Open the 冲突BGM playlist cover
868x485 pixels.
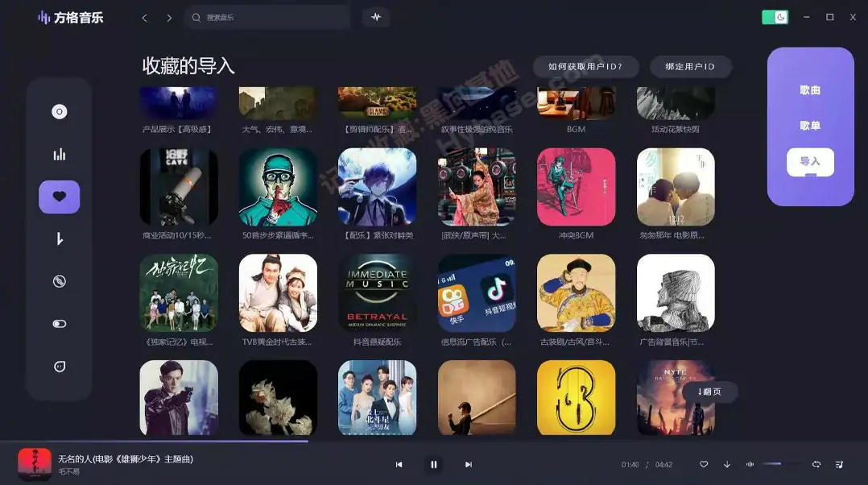[x=576, y=187]
